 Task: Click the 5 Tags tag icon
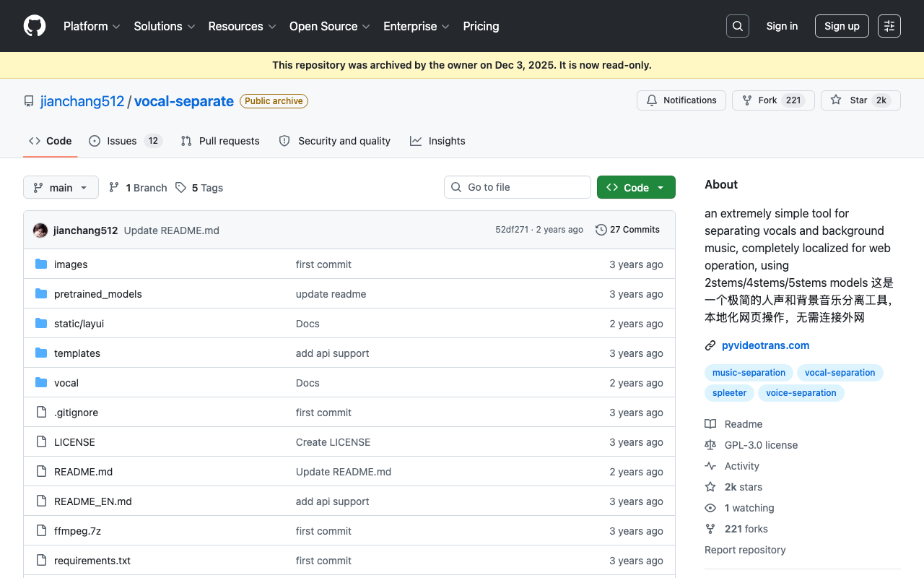tap(180, 188)
